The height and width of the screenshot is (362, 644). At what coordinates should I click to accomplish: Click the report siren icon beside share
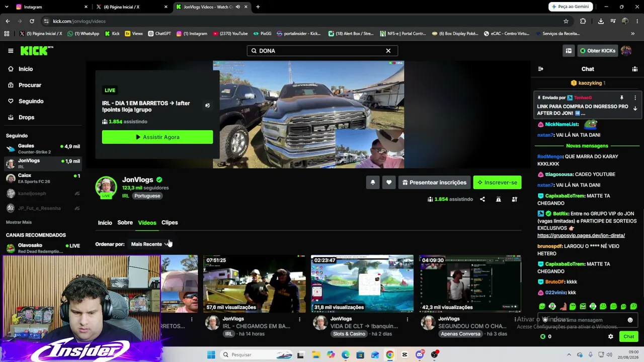498,199
